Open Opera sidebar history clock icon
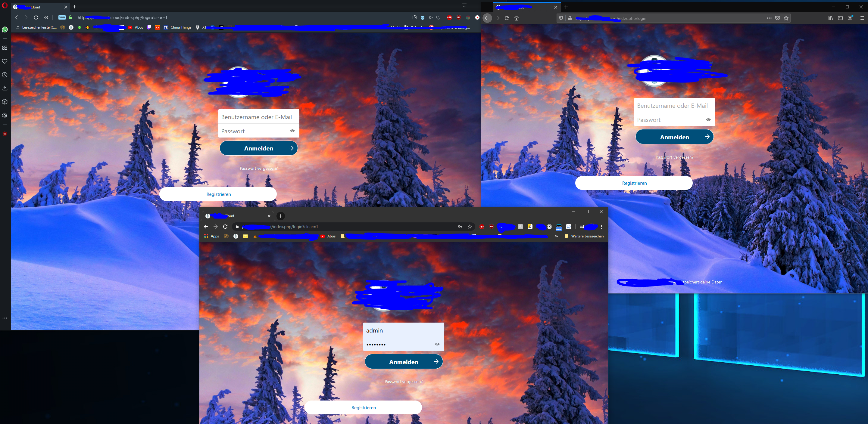Screen dimensions: 868x424 [x=5, y=75]
